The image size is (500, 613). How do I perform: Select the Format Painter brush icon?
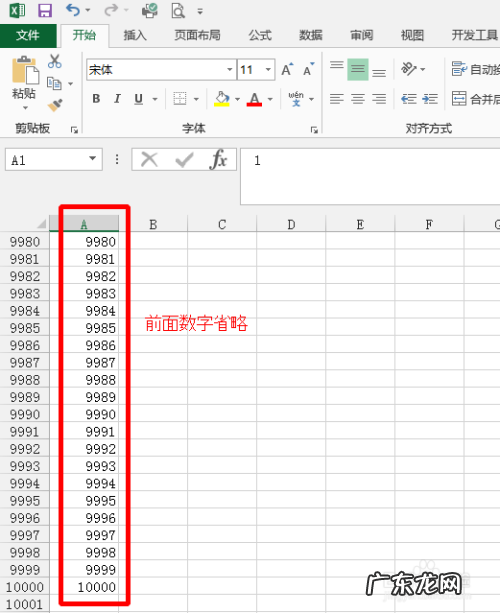click(55, 105)
